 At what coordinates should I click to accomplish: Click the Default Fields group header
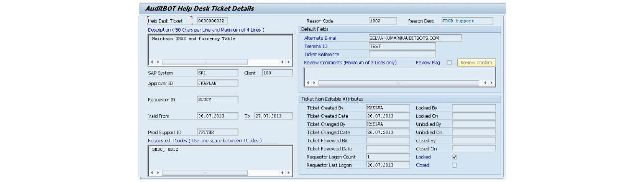click(x=315, y=29)
